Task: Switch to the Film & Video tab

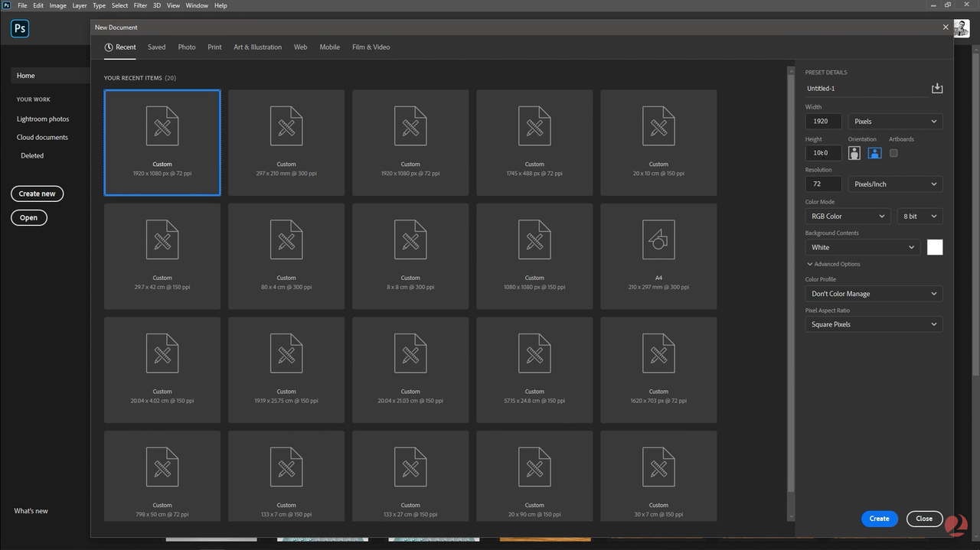Action: coord(371,47)
